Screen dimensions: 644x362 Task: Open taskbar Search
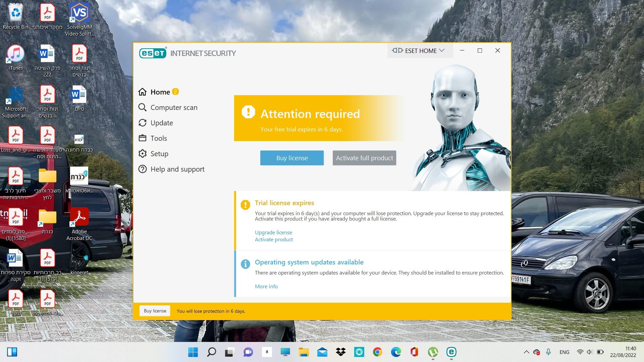tap(211, 352)
